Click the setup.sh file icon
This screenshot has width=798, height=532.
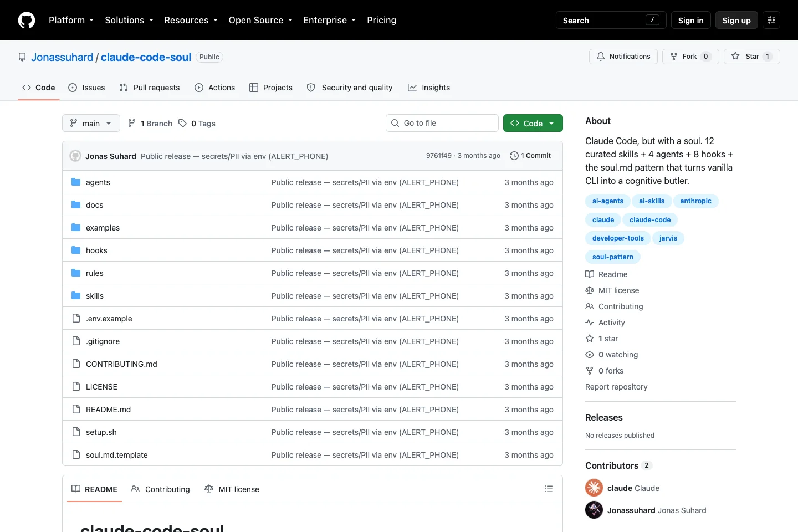(x=76, y=432)
